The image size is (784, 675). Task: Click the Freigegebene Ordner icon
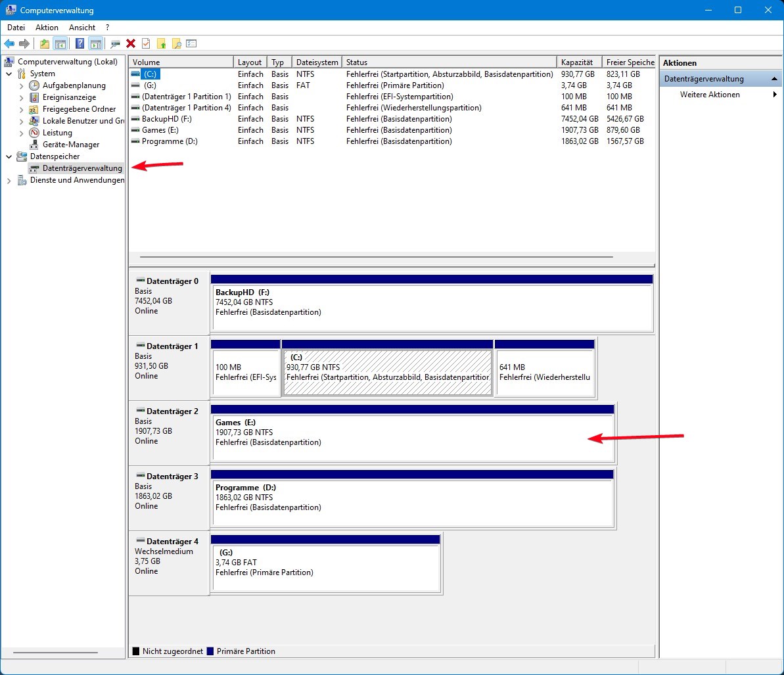pos(34,109)
